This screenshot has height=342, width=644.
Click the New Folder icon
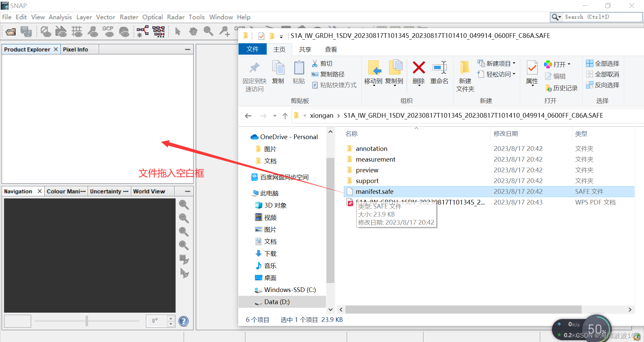[x=465, y=67]
